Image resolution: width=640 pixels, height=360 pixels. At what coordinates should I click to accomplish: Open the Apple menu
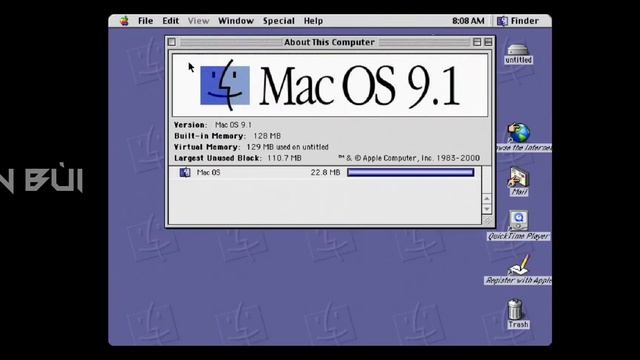124,21
